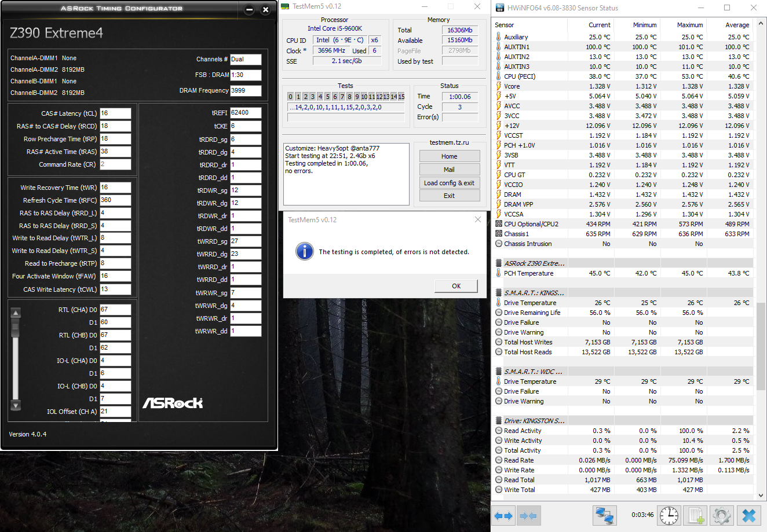Click circle icon beside Chassis Intrusion
This screenshot has height=532, width=767.
point(499,244)
